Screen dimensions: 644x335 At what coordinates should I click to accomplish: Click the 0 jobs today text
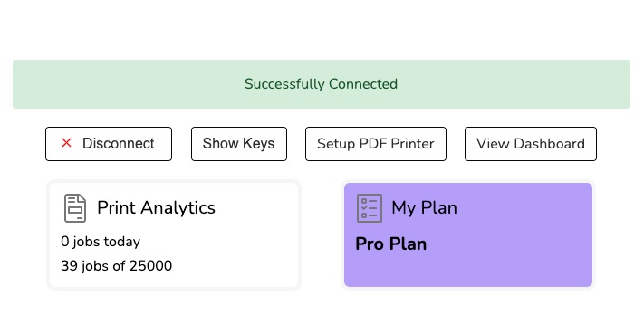[x=101, y=242]
